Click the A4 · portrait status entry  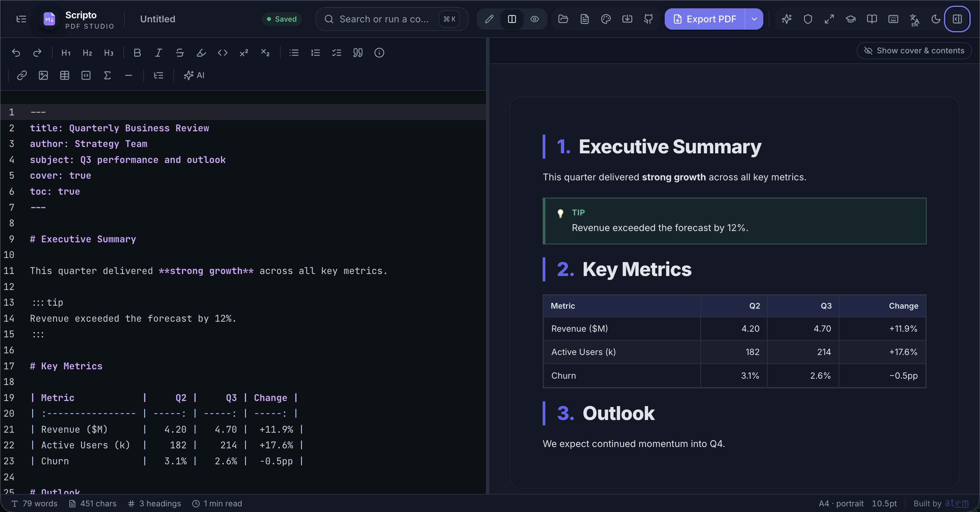(841, 503)
